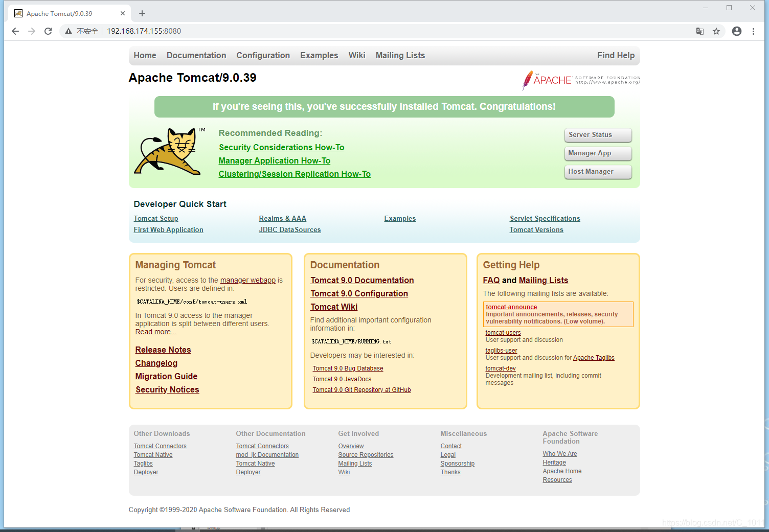769x532 pixels.
Task: Follow the manager webapp link
Action: coord(248,280)
